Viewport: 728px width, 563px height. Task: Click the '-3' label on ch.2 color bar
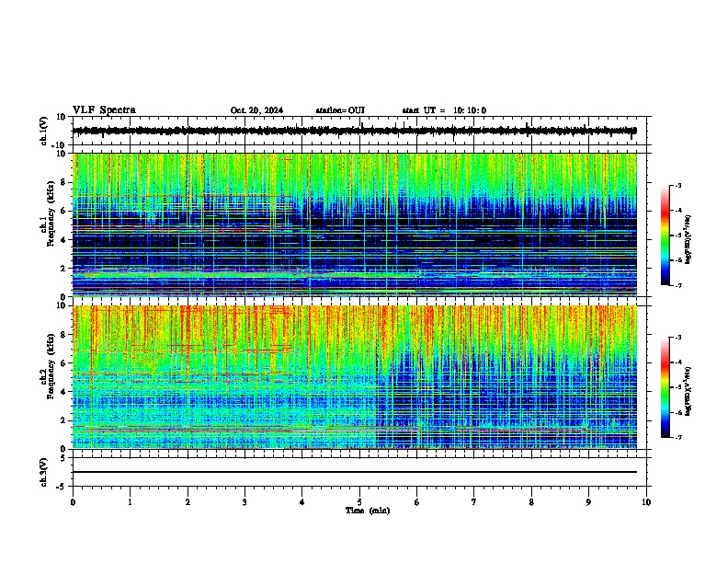click(x=678, y=338)
